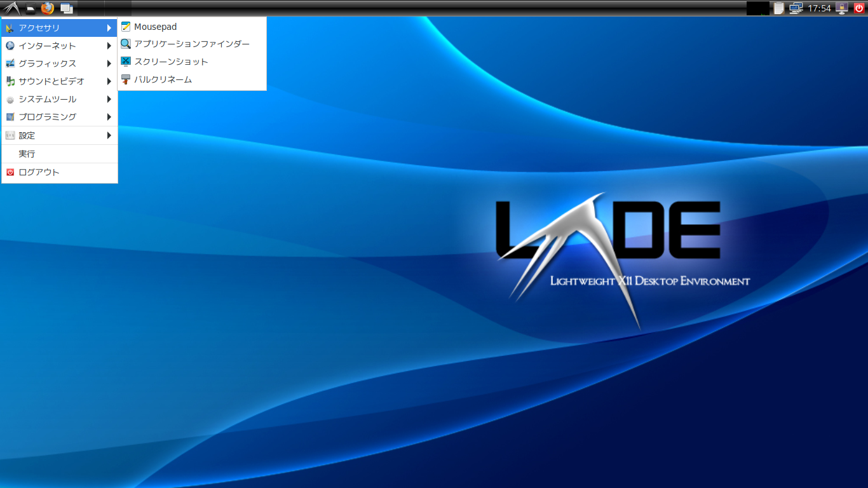Expand the プログラミング submenu arrow
The height and width of the screenshot is (488, 868).
(x=109, y=117)
